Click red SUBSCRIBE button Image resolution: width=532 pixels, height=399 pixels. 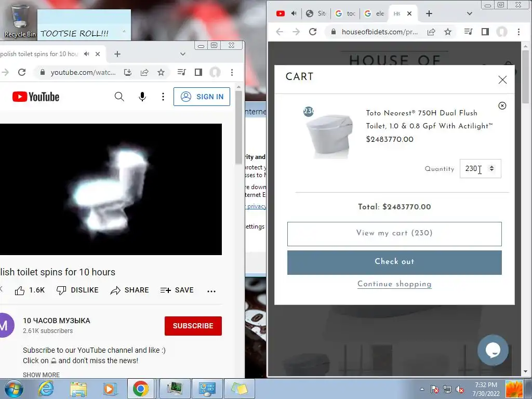[193, 326]
